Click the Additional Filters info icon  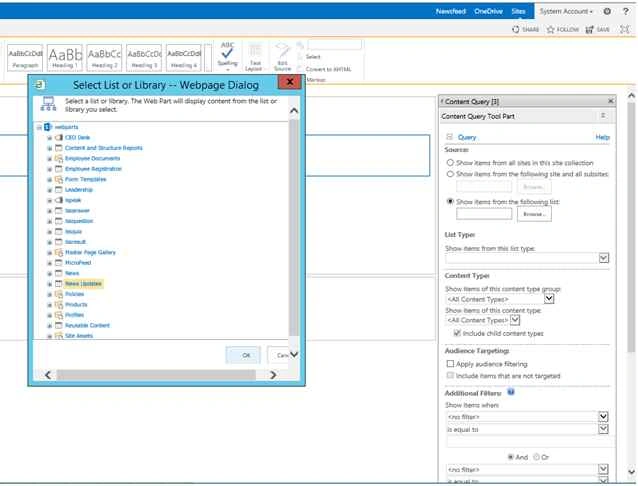(511, 392)
